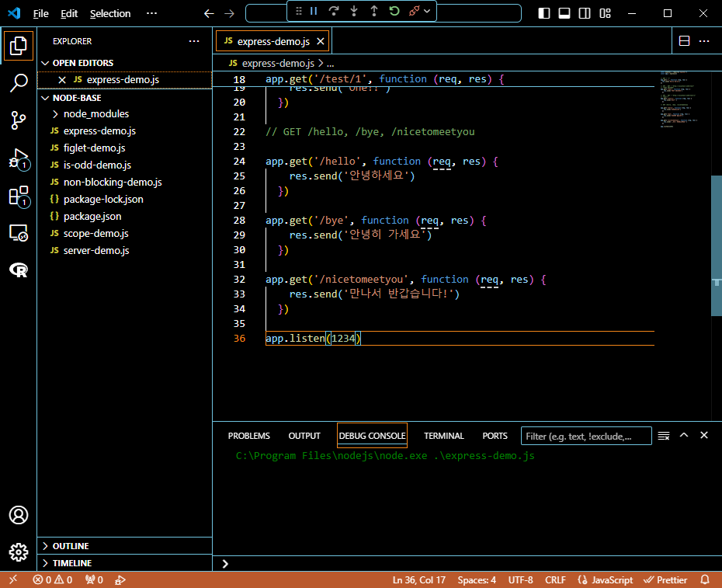Switch to the Terminal tab

[444, 436]
